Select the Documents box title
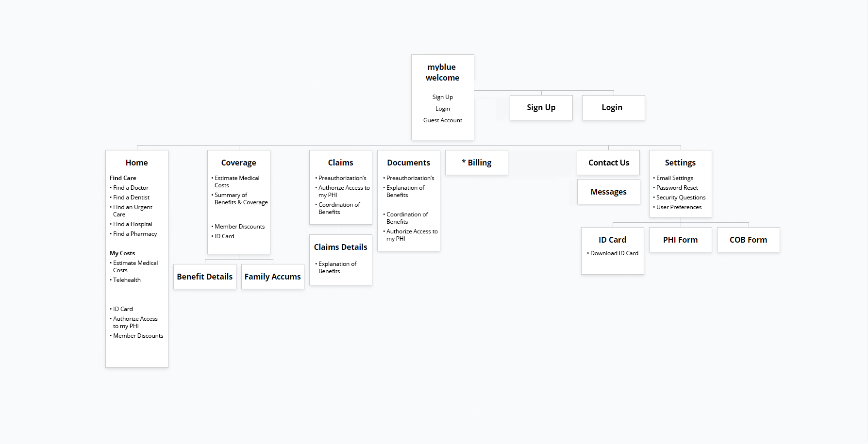Viewport: 868px width, 444px height. 408,163
